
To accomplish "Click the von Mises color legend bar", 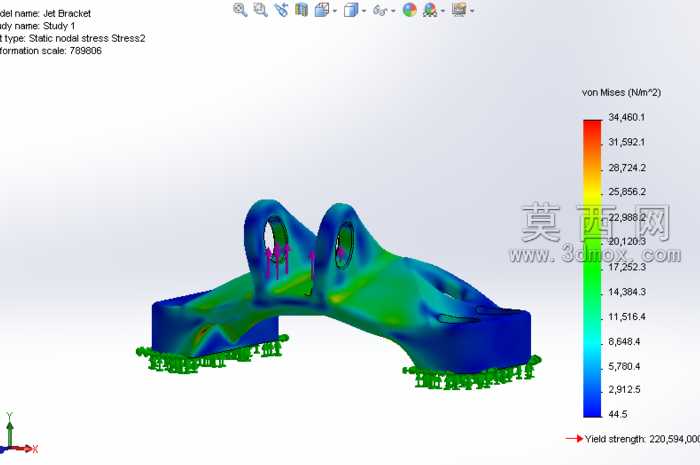I will coord(592,268).
